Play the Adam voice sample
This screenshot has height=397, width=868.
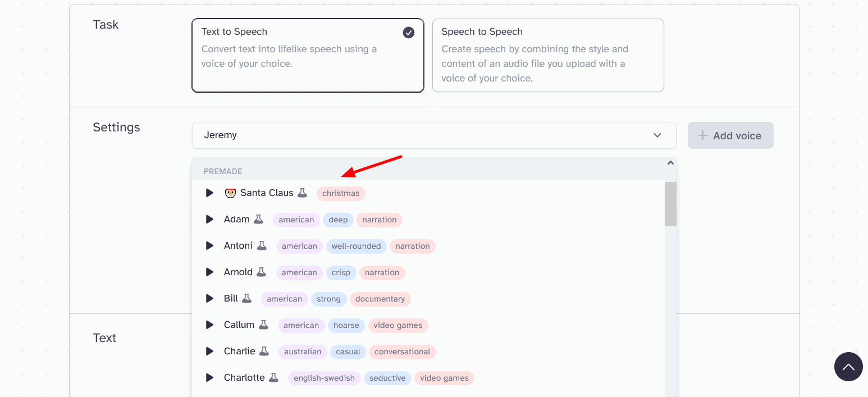209,220
